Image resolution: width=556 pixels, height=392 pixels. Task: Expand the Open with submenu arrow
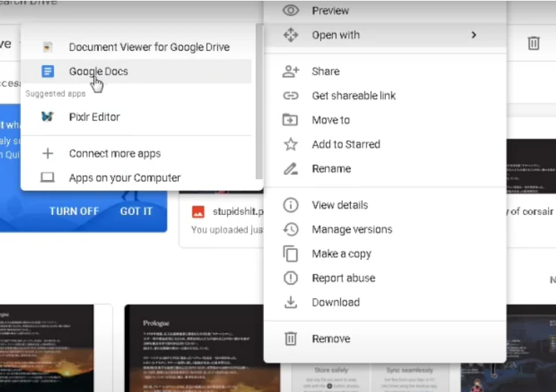(473, 34)
